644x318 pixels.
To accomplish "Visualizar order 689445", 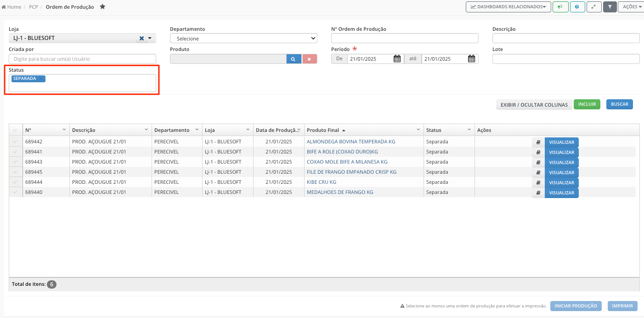I will click(x=562, y=173).
